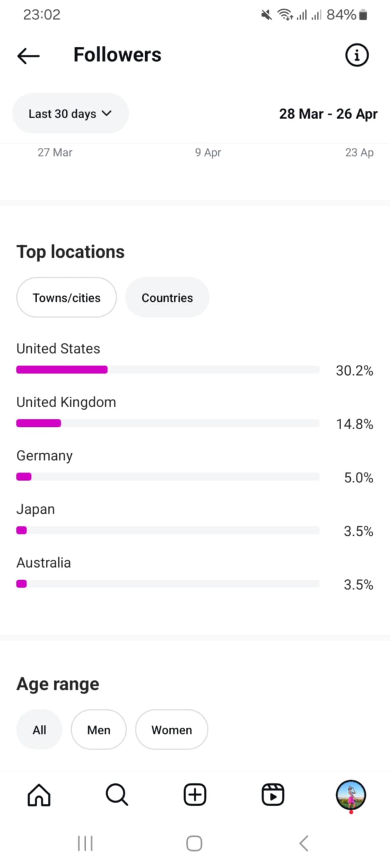This screenshot has width=390, height=868.
Task: Expand the Last 30 days dropdown
Action: [70, 114]
